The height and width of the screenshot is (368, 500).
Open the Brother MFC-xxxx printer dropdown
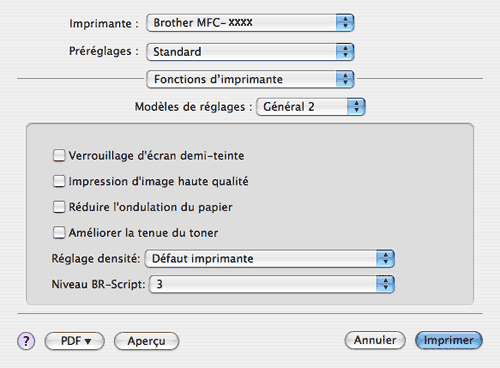pyautogui.click(x=250, y=23)
